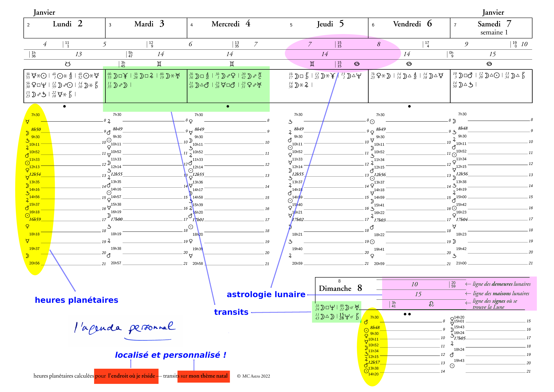Click the 17h05 planetary hour on Dimanche

click(x=460, y=338)
